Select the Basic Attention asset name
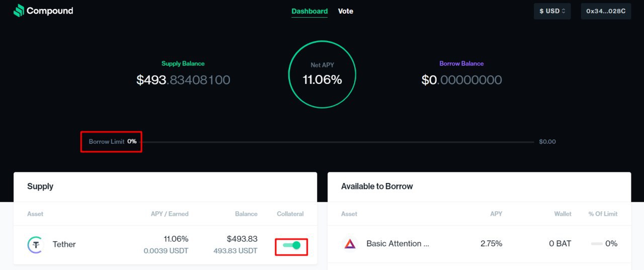The image size is (644, 270). [x=397, y=244]
